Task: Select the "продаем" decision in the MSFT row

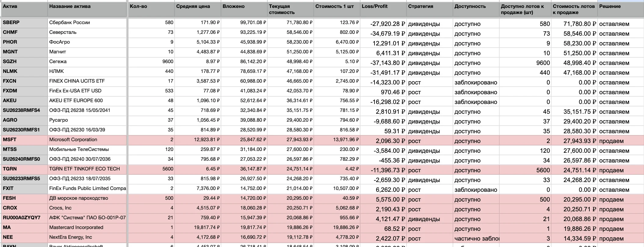Action: coord(621,141)
